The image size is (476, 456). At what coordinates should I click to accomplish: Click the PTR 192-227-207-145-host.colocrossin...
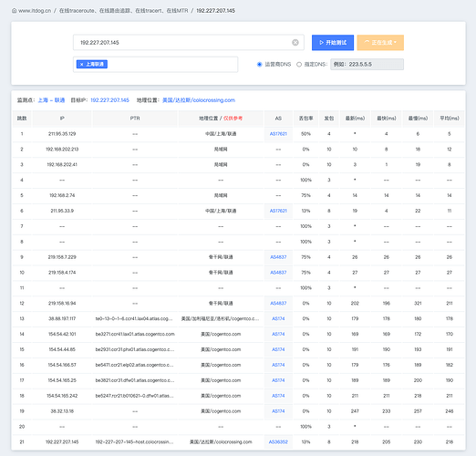click(x=135, y=441)
